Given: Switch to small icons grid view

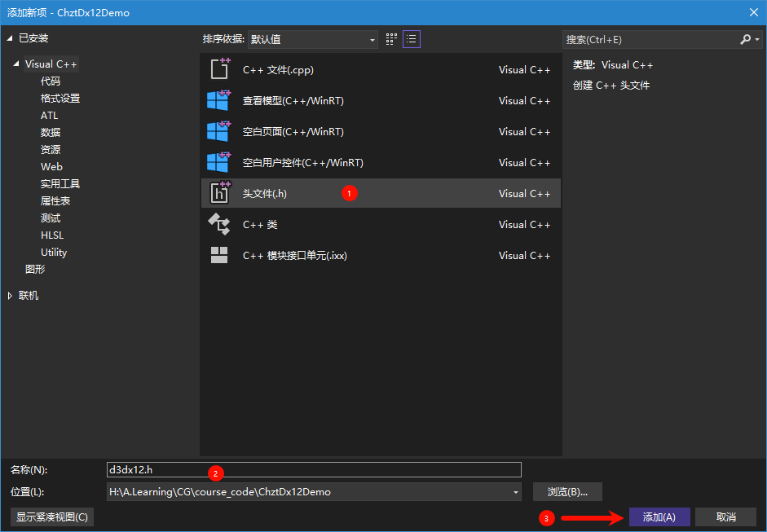Looking at the screenshot, I should tap(392, 39).
